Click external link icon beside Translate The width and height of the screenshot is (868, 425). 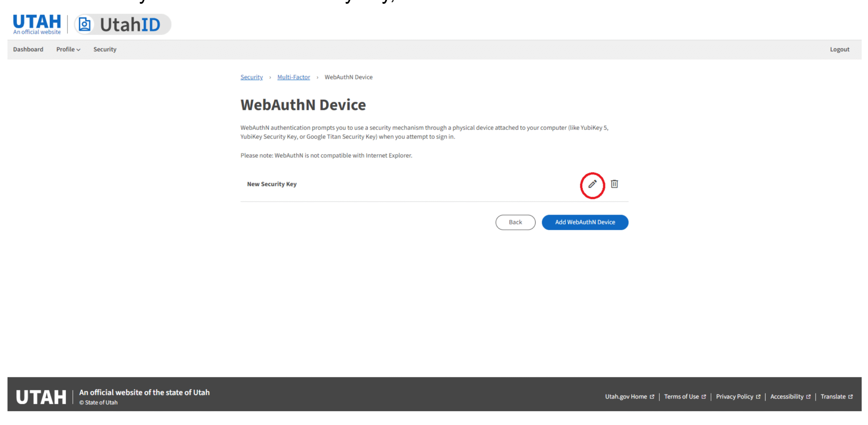pyautogui.click(x=850, y=397)
